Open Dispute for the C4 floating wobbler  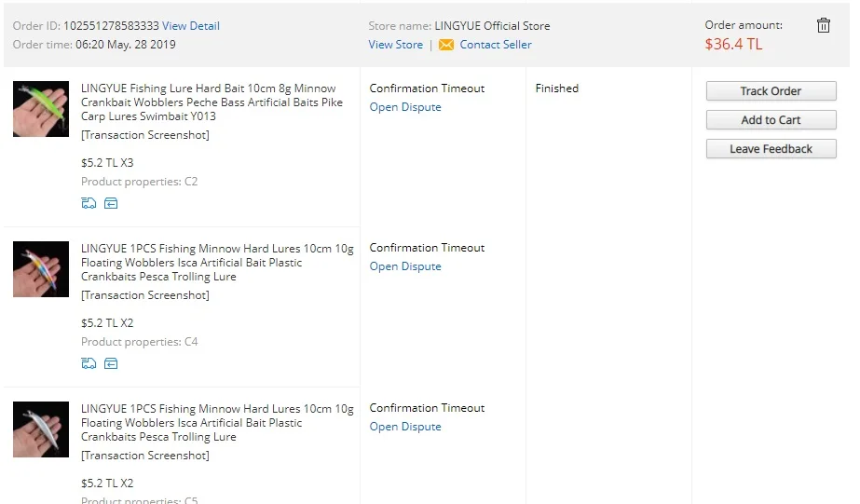pyautogui.click(x=405, y=266)
